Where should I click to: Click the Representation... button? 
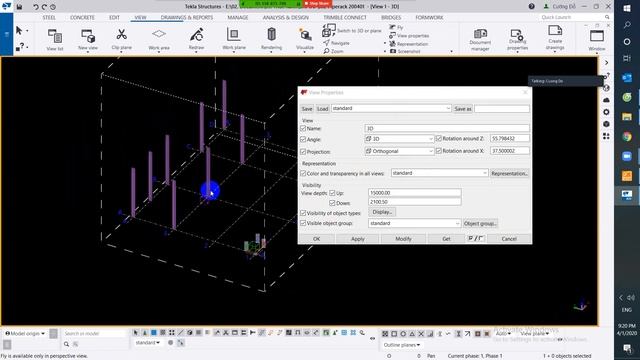coord(509,173)
